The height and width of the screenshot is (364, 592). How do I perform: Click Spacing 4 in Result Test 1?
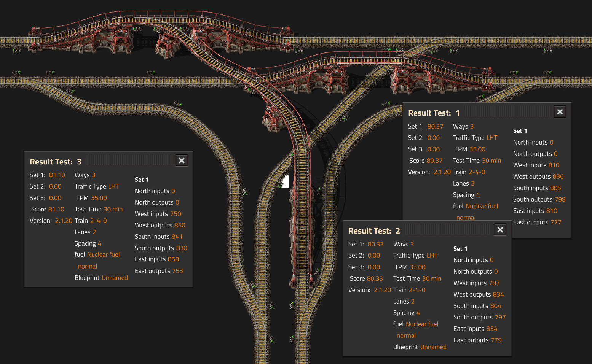pos(466,195)
